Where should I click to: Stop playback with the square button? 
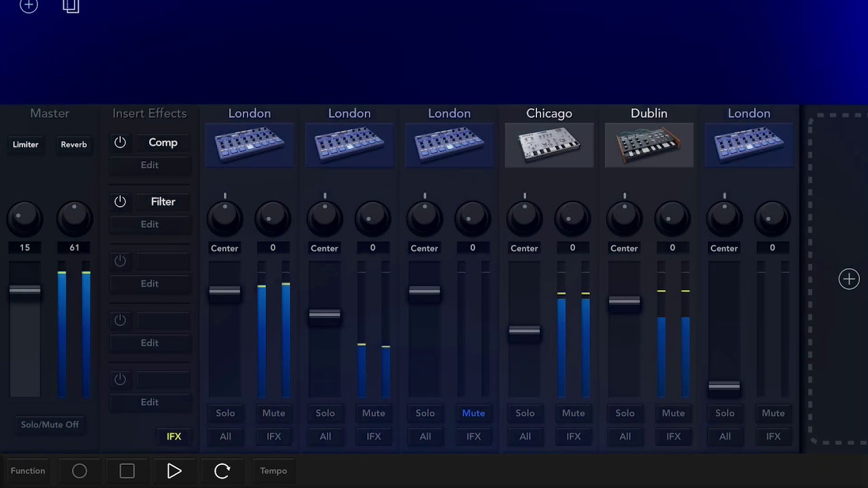[127, 471]
